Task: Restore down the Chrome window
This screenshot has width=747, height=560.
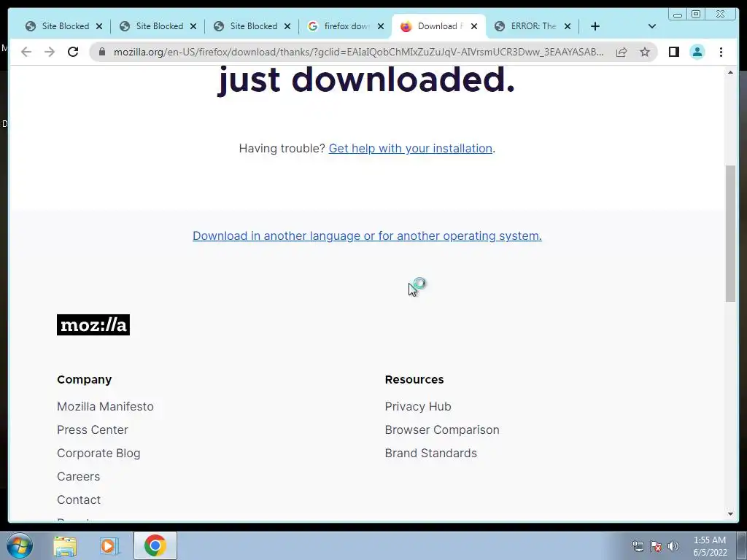Action: click(x=696, y=15)
